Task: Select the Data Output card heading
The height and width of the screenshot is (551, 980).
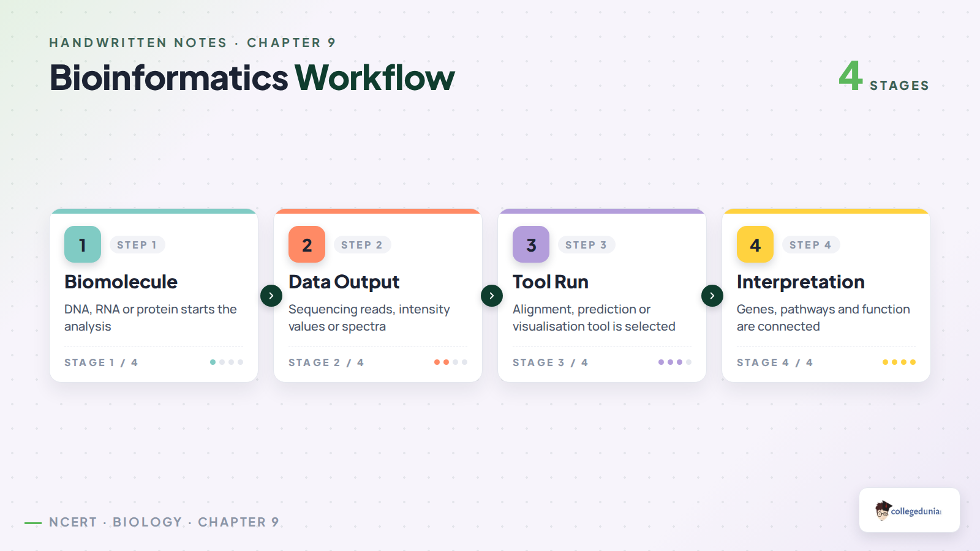Action: [x=344, y=282]
